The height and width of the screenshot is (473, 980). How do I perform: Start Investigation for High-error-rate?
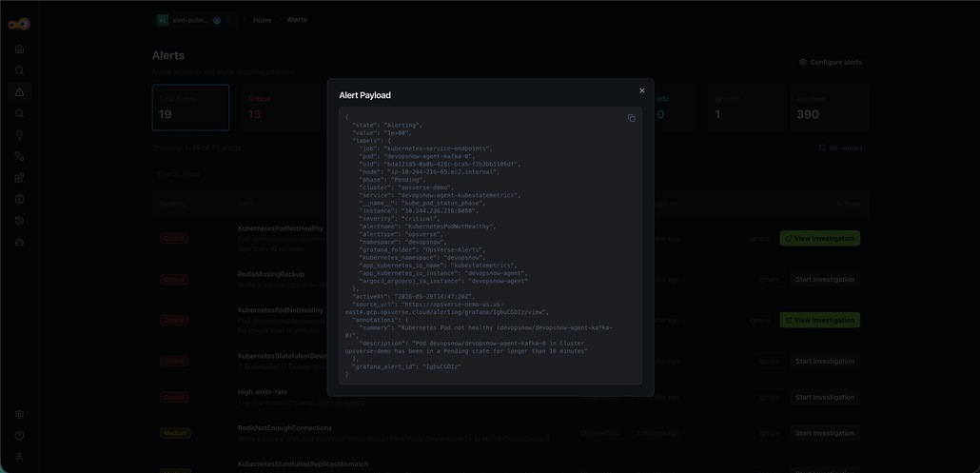coord(824,398)
